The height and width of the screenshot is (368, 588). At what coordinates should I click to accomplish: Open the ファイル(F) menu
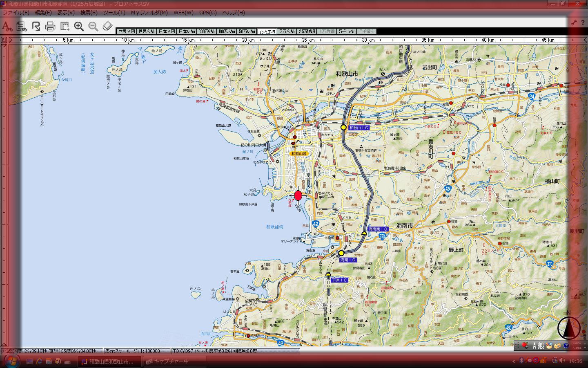coord(16,13)
